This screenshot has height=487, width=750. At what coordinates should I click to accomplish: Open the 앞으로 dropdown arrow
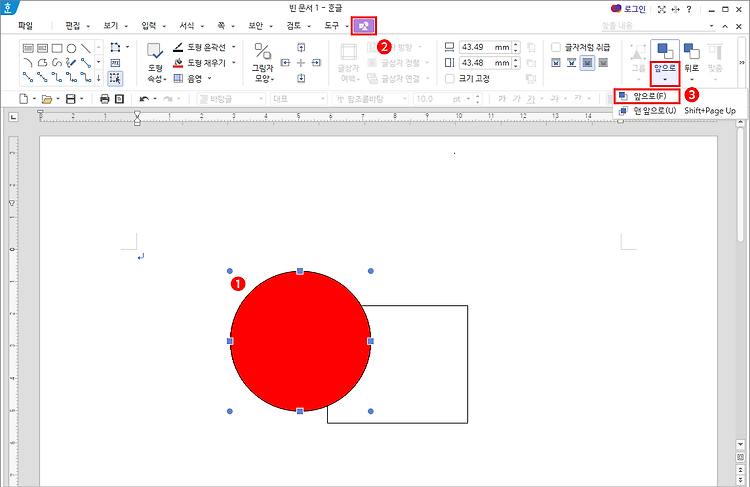click(x=665, y=80)
